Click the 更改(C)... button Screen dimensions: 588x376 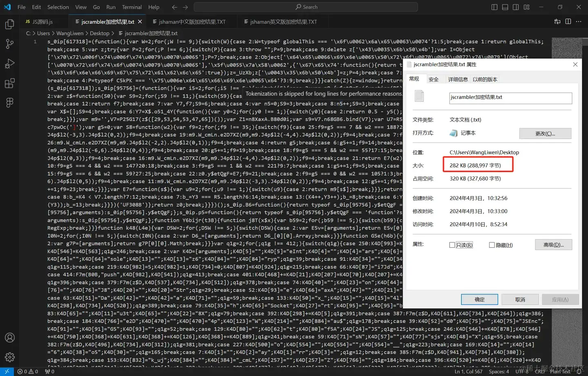point(545,133)
